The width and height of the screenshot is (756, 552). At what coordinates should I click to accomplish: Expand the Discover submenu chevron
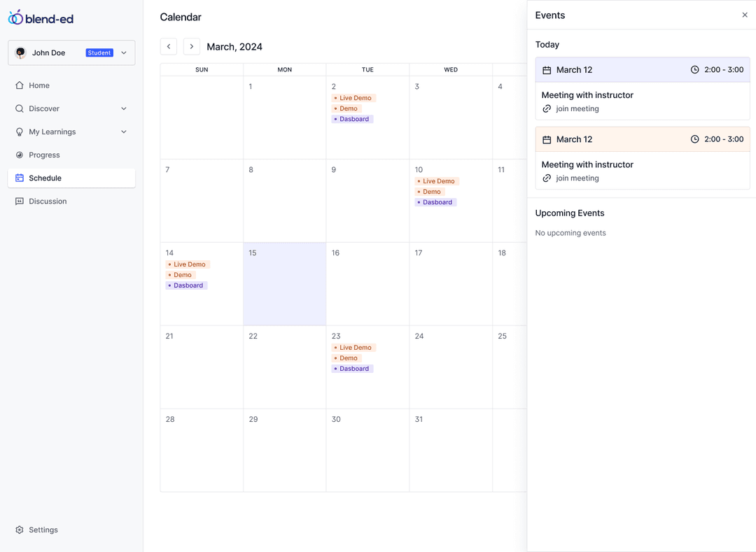click(x=124, y=108)
